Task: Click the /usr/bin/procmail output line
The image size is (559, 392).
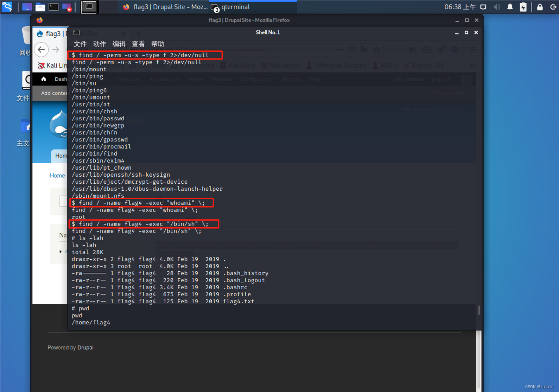Action: 101,147
